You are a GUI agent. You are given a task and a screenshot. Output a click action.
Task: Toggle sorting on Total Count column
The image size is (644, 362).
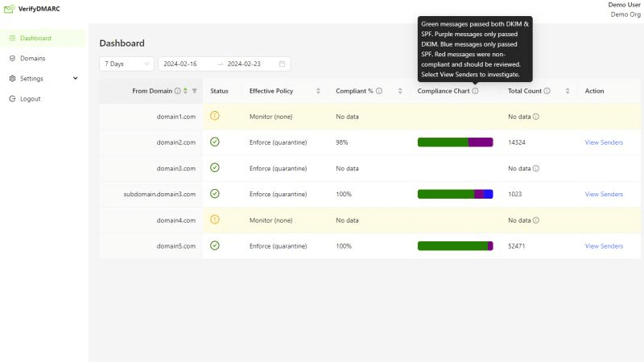(x=568, y=91)
